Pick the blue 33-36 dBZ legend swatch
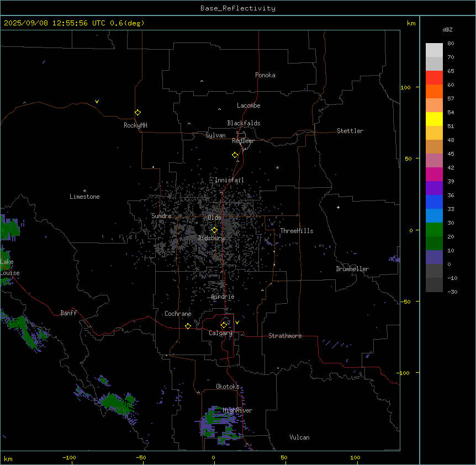Viewport: 476px width, 465px height. pos(434,202)
